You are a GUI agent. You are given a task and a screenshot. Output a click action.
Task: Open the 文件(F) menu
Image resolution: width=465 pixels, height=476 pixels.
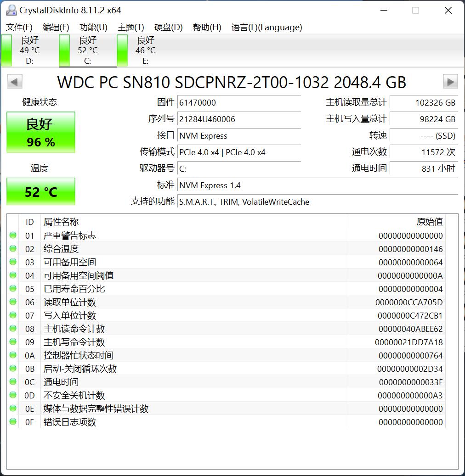click(x=19, y=28)
